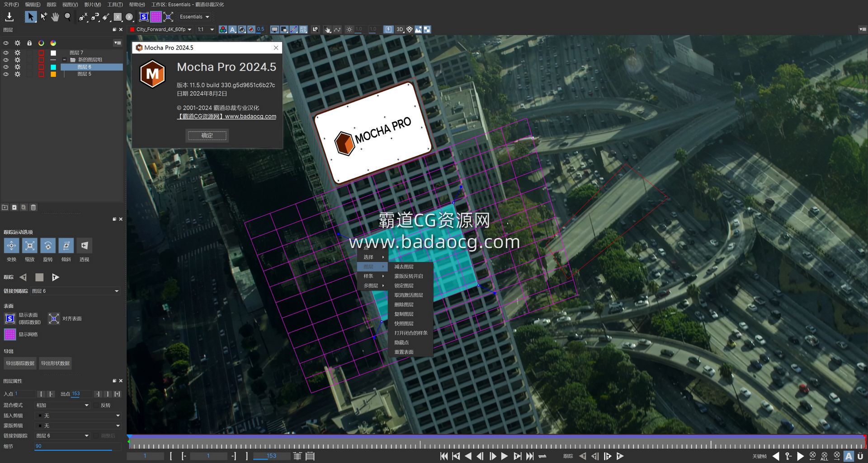Screen dimensions: 868x463
Task: Open the 文件(F) menu
Action: click(11, 5)
